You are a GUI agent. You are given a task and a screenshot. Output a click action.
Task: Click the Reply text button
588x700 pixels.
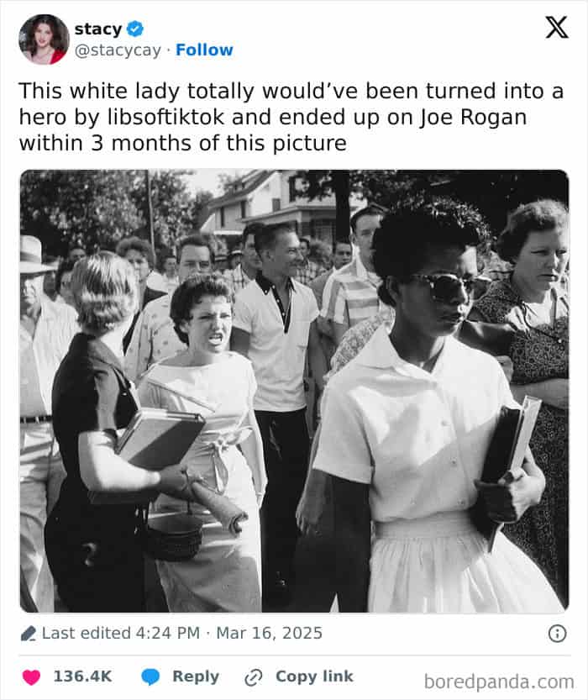click(x=196, y=676)
